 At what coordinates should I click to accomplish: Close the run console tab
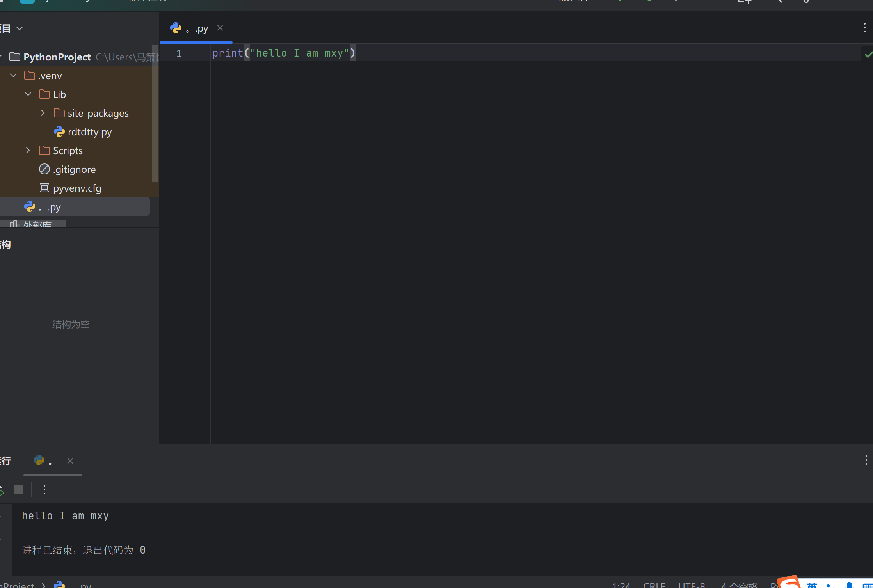(70, 461)
